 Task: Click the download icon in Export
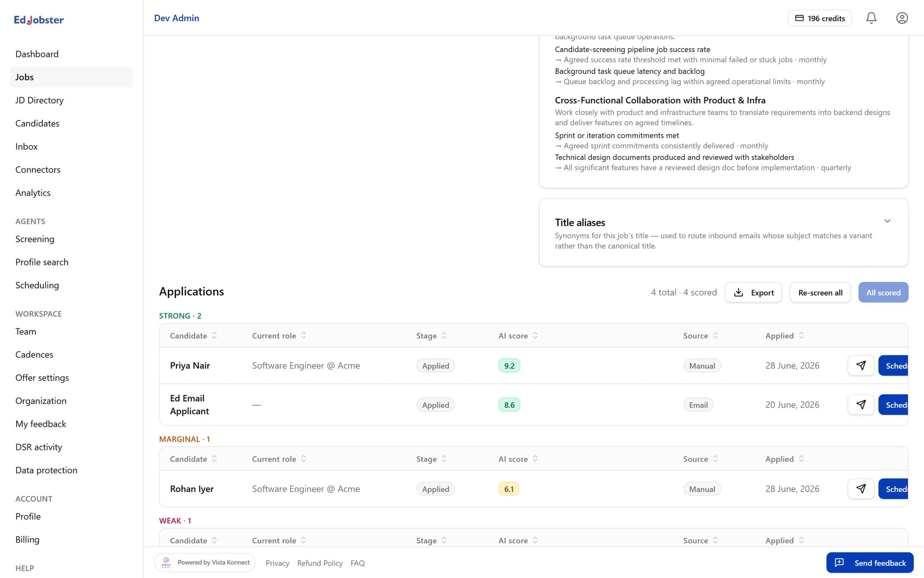pyautogui.click(x=738, y=292)
